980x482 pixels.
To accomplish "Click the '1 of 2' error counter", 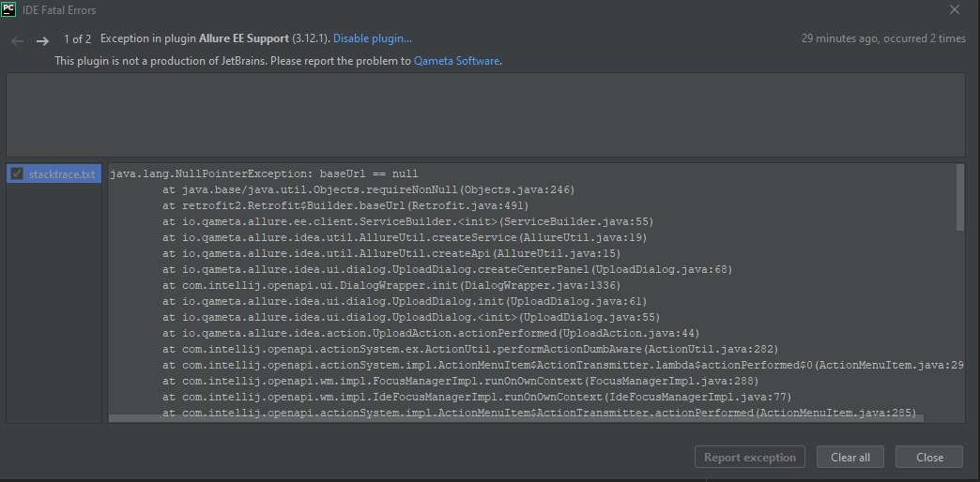I will tap(78, 38).
